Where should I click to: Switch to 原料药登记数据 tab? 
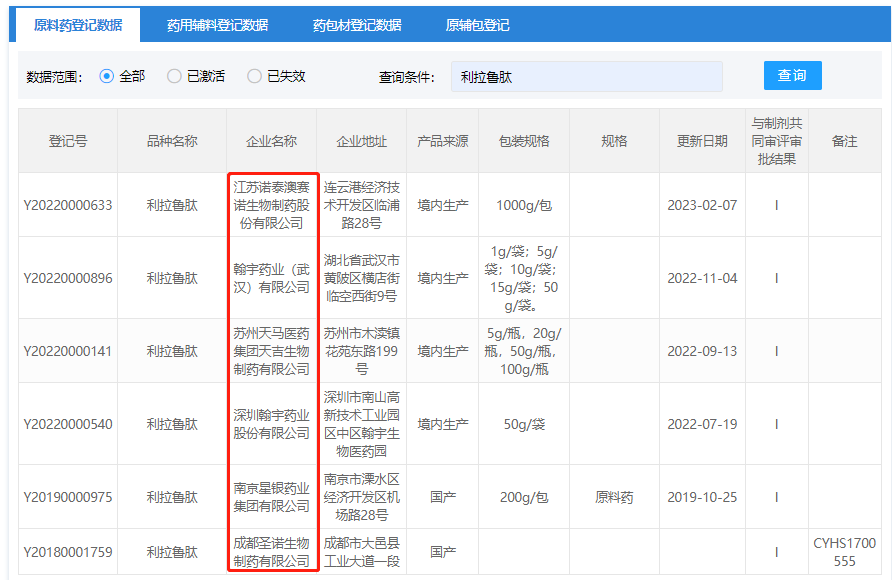tap(78, 25)
